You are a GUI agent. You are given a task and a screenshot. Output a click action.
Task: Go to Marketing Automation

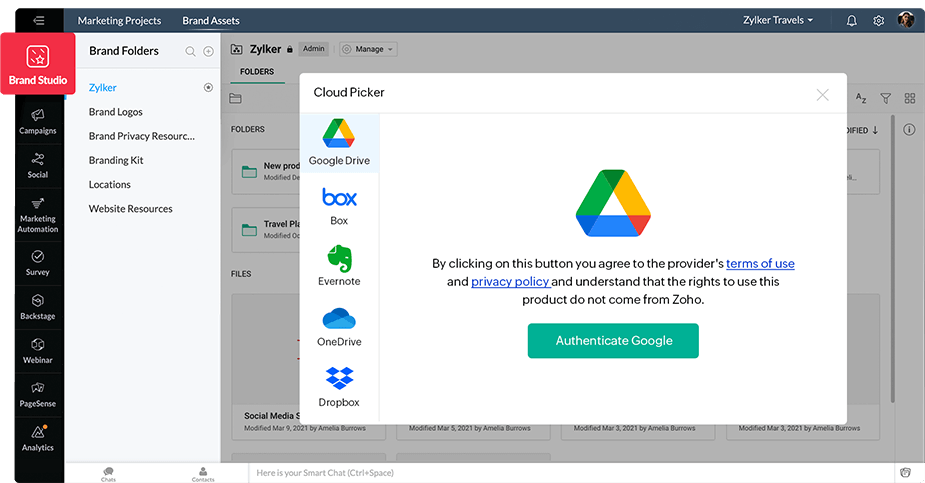point(38,216)
